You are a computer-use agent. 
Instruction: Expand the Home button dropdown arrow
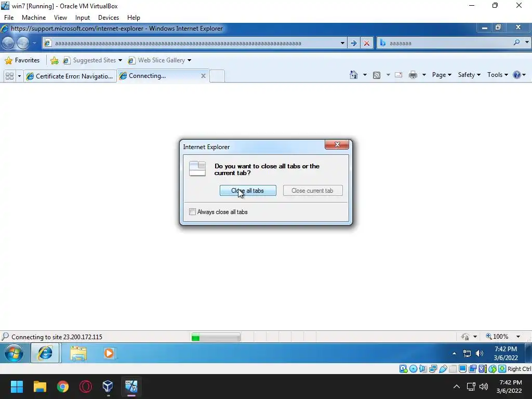pos(365,75)
